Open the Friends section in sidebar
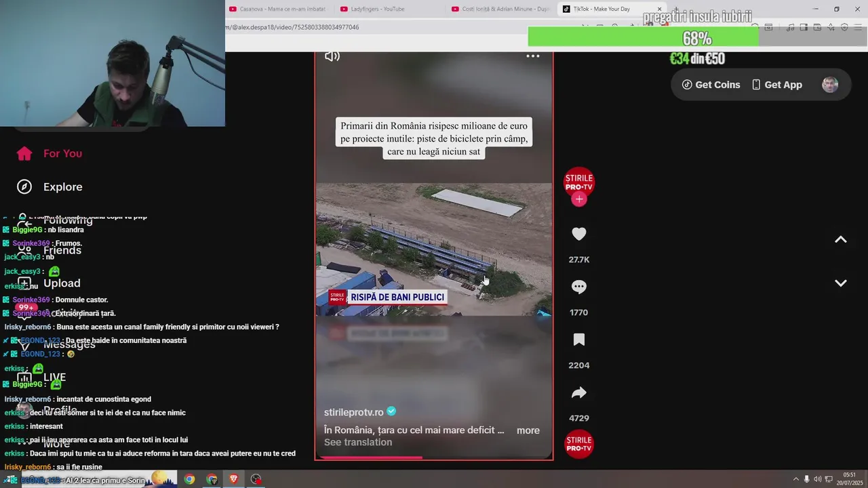 pos(62,251)
